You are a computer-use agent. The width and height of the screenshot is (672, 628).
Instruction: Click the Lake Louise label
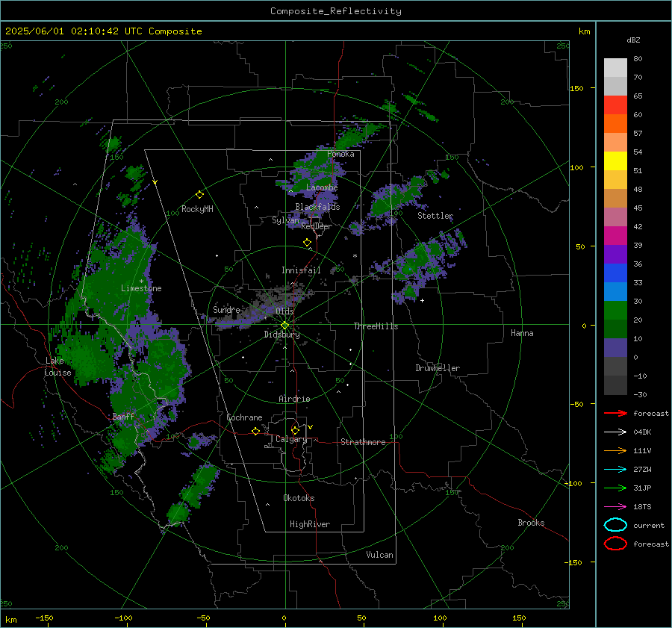click(x=58, y=367)
